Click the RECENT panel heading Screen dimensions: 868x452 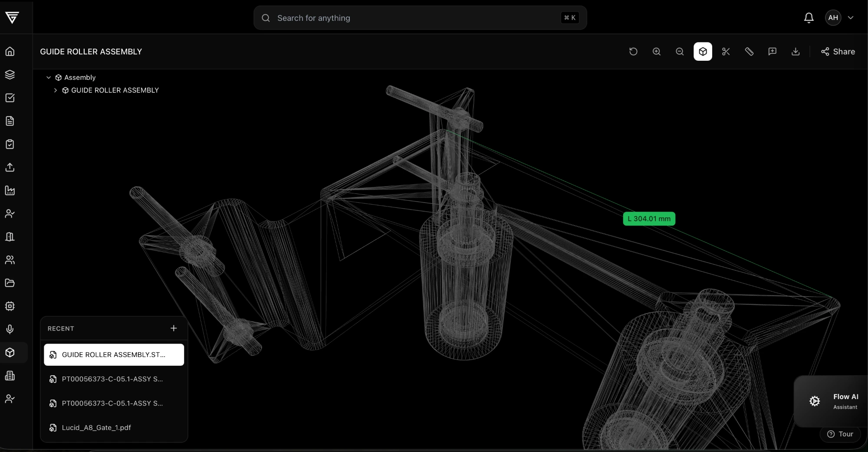[61, 328]
